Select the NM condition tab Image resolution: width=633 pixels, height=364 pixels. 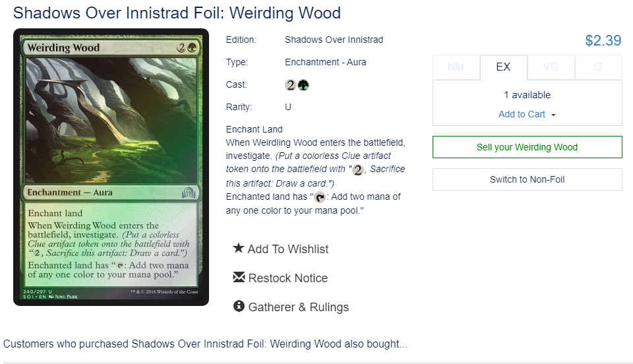tap(456, 67)
